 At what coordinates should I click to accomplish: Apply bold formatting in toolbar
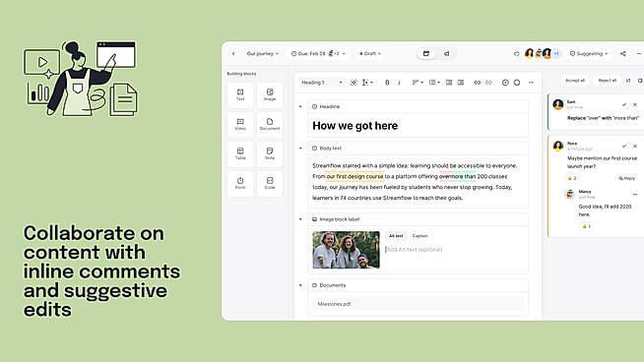387,83
